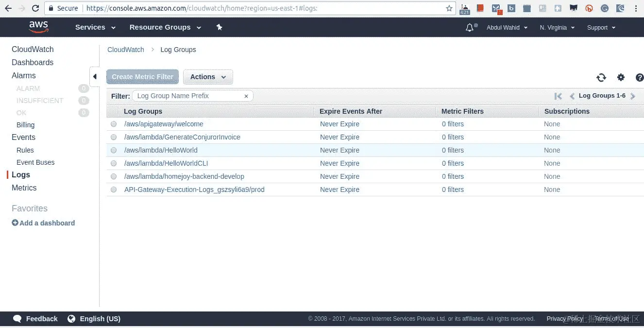The image size is (644, 328).
Task: Click the Grammarly G extension icon
Action: pos(605,8)
